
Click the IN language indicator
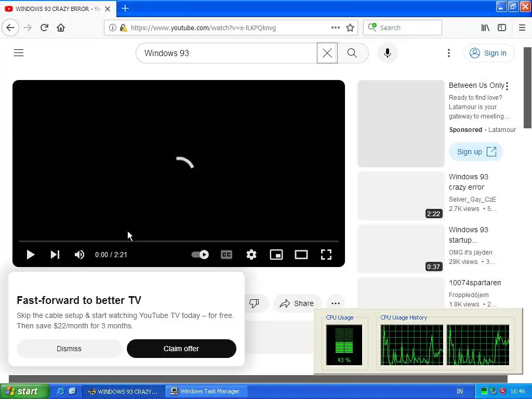(x=460, y=392)
